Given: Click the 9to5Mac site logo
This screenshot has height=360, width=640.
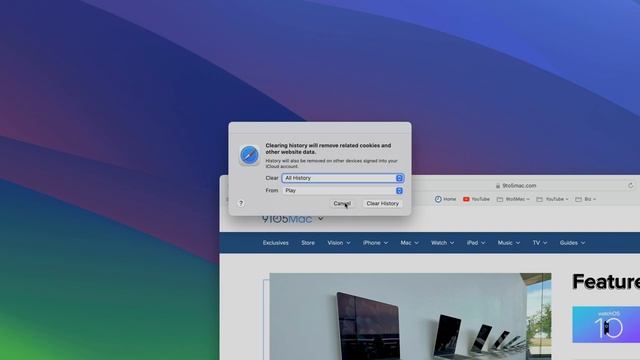Looking at the screenshot, I should 287,220.
